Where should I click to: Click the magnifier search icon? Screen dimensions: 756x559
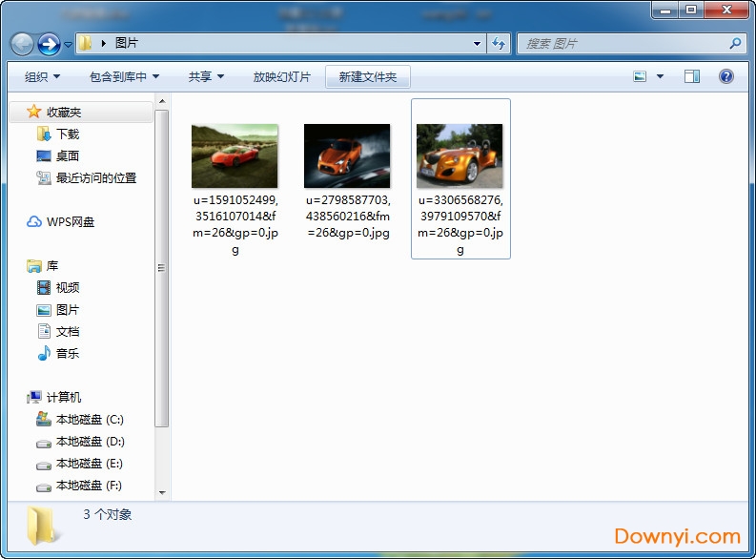(x=735, y=44)
